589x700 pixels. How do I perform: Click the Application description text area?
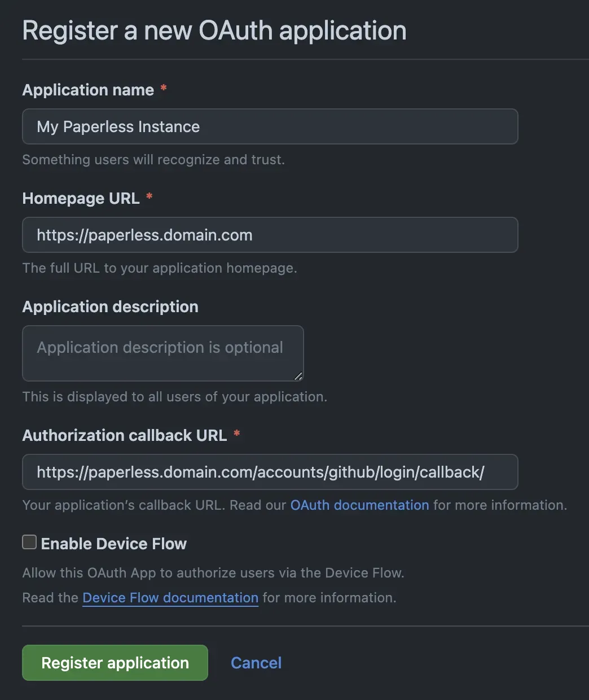tap(163, 353)
